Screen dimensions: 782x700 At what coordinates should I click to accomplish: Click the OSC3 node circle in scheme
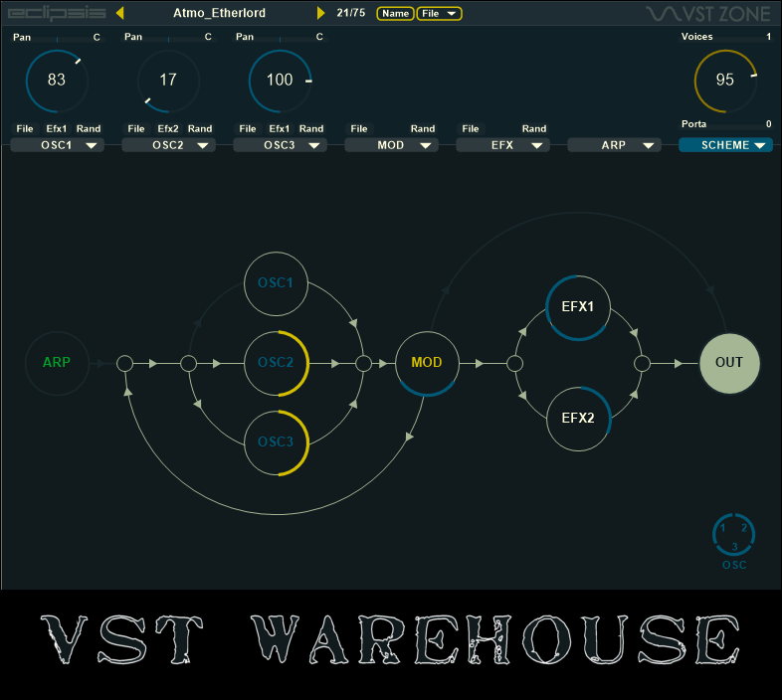276,442
